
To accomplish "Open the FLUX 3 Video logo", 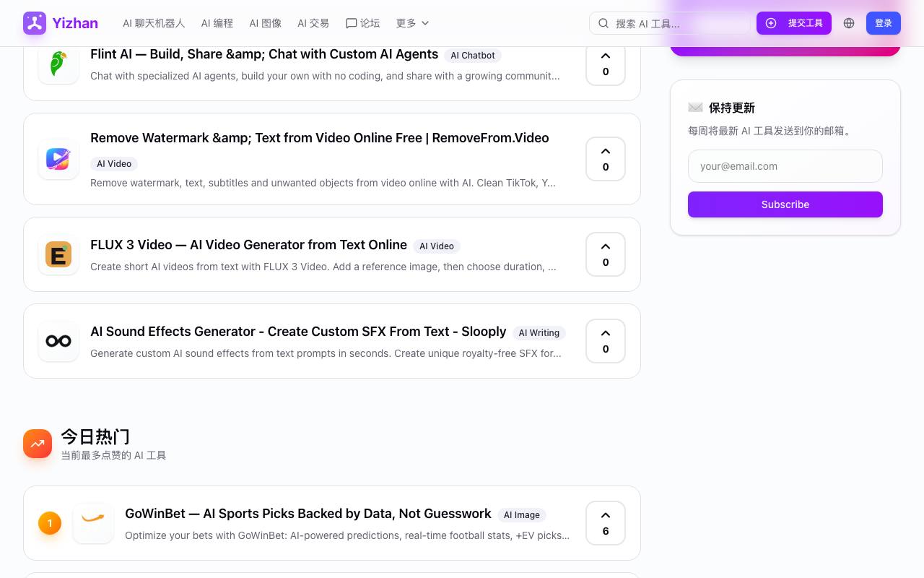I will (x=58, y=254).
